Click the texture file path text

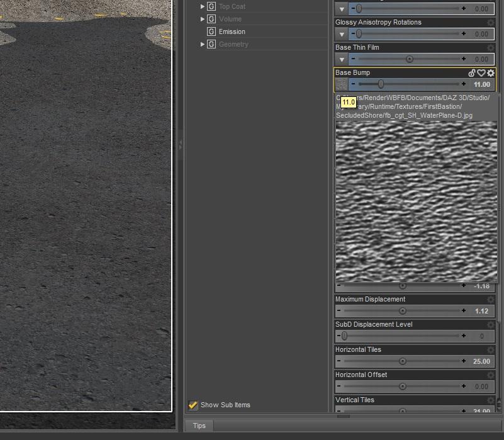(412, 106)
